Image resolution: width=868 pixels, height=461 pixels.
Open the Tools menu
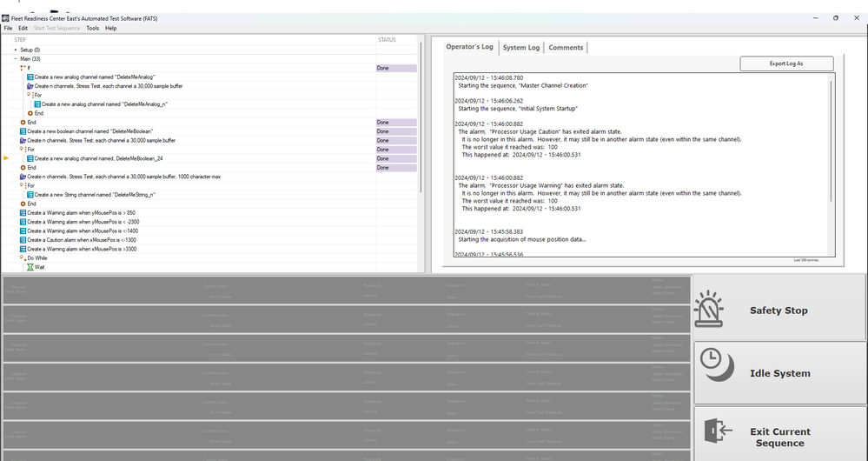pyautogui.click(x=92, y=28)
